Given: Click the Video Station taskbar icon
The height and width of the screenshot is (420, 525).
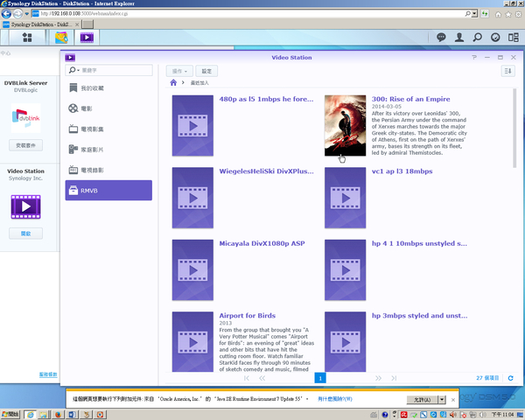Looking at the screenshot, I should [87, 38].
